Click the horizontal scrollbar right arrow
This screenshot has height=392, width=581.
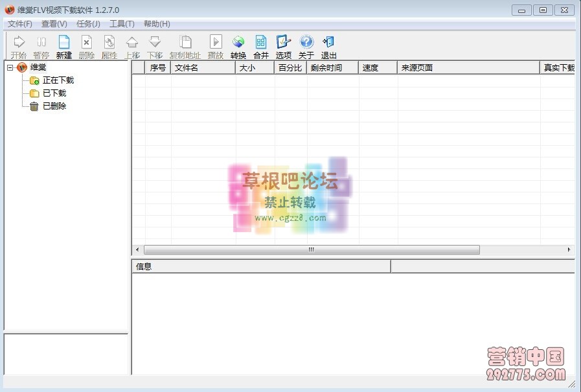point(569,249)
